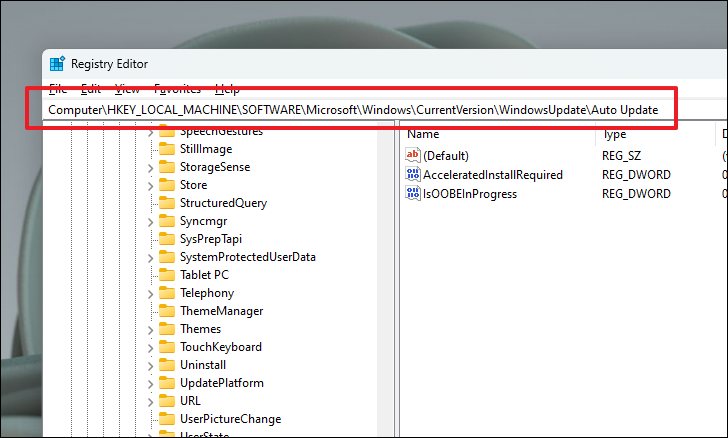This screenshot has height=438, width=728.
Task: Select the Telephony folder icon
Action: pyautogui.click(x=167, y=293)
